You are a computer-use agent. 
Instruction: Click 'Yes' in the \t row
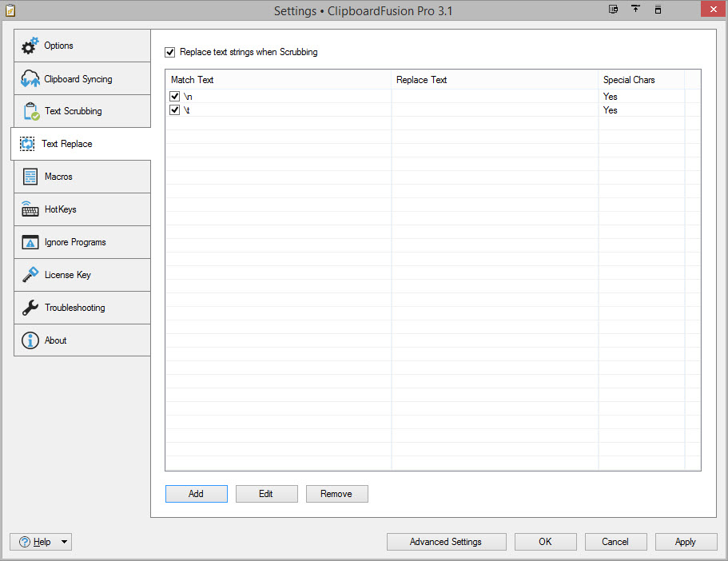coord(610,110)
